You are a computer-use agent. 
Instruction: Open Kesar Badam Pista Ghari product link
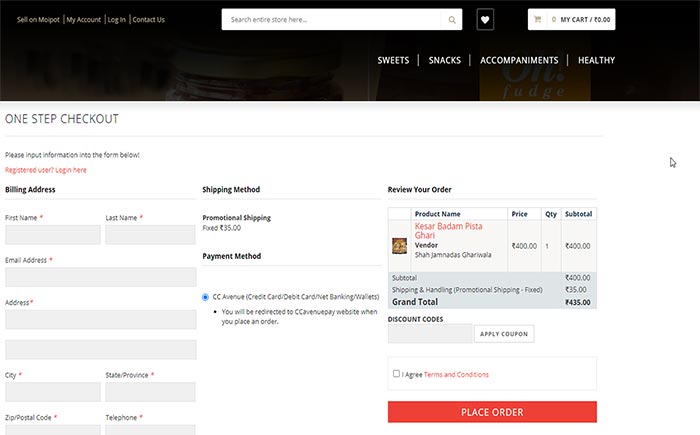(448, 230)
